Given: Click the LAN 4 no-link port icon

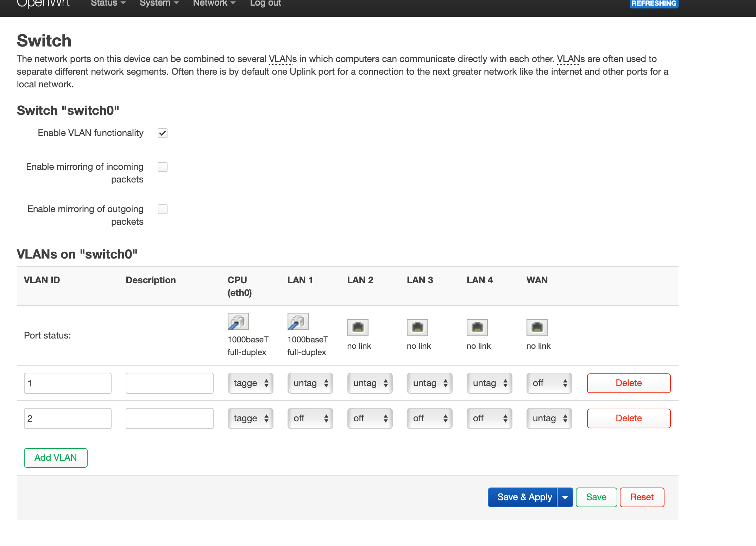Looking at the screenshot, I should (x=477, y=328).
